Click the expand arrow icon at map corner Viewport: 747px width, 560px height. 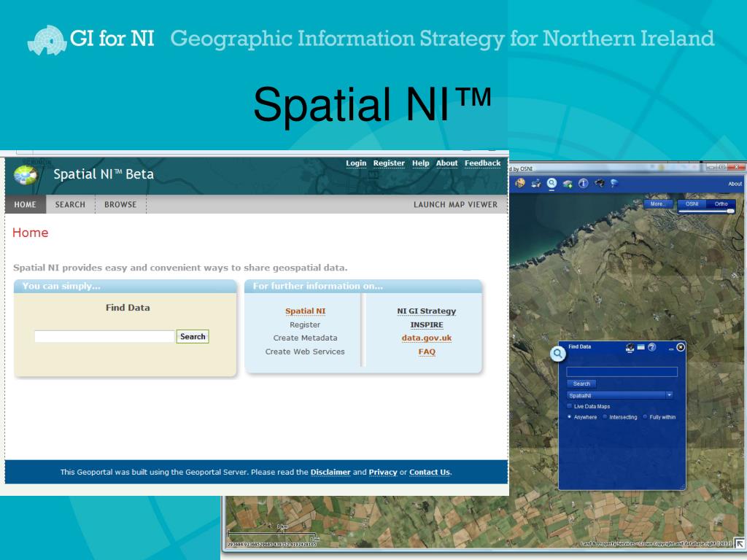tap(740, 543)
